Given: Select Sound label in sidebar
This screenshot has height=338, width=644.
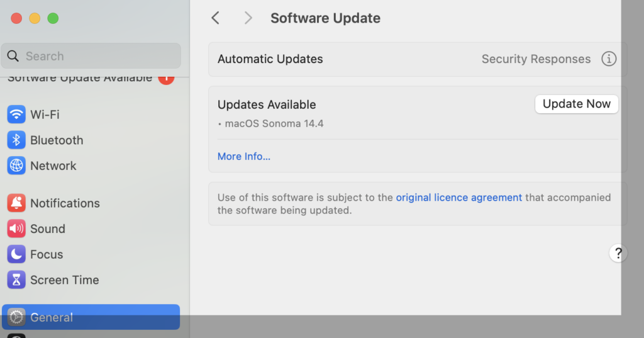Looking at the screenshot, I should 48,228.
